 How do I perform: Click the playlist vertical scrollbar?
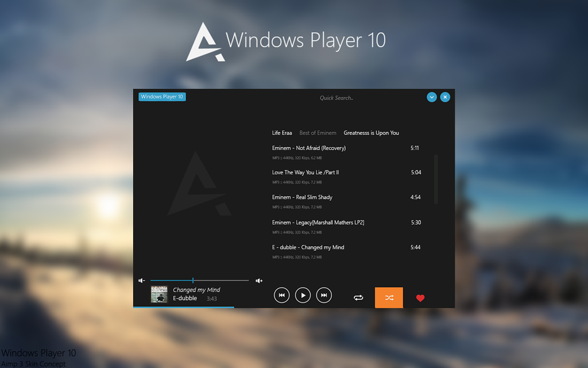pyautogui.click(x=436, y=179)
